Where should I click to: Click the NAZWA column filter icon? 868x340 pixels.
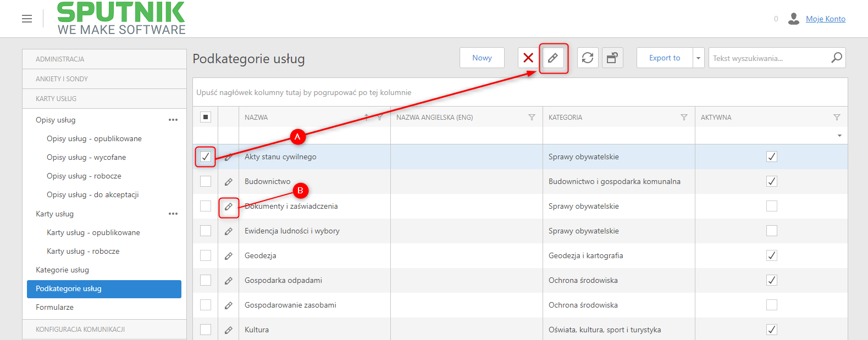coord(380,118)
